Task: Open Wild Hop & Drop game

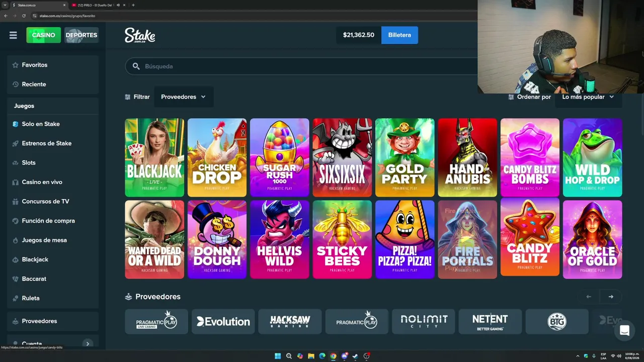Action: point(593,157)
